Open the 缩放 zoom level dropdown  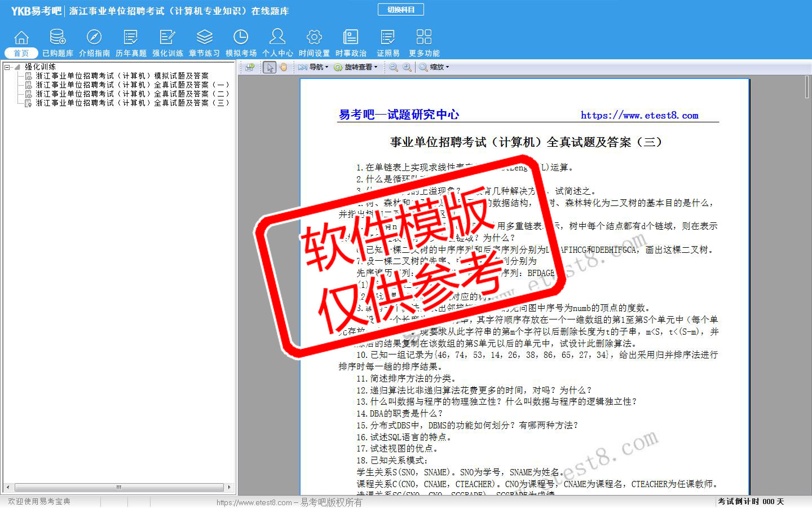coord(434,67)
